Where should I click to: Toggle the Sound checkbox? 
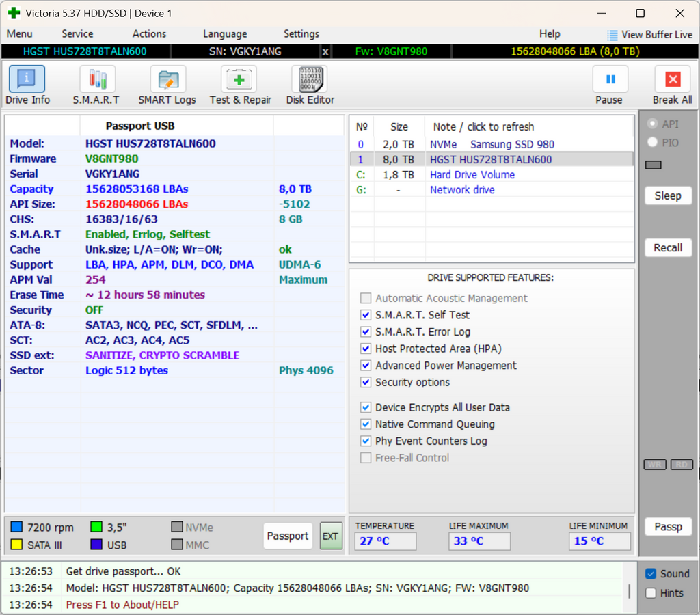[x=651, y=574]
